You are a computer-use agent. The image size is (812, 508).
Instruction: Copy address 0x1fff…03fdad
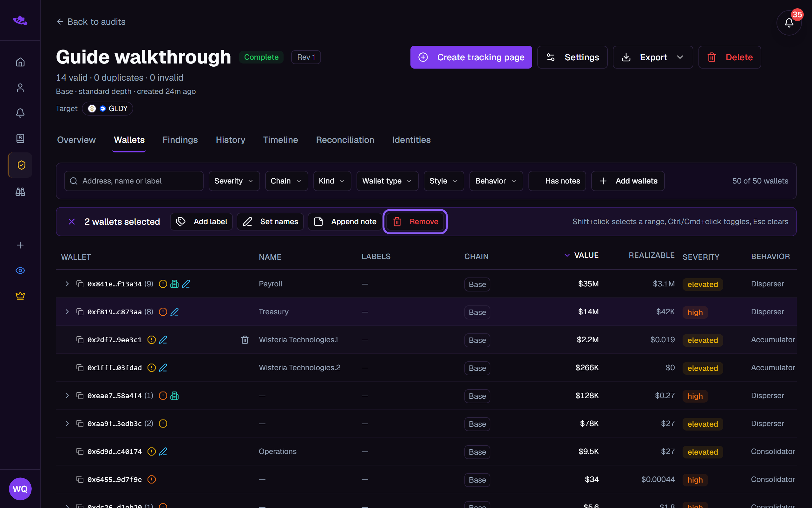[80, 368]
